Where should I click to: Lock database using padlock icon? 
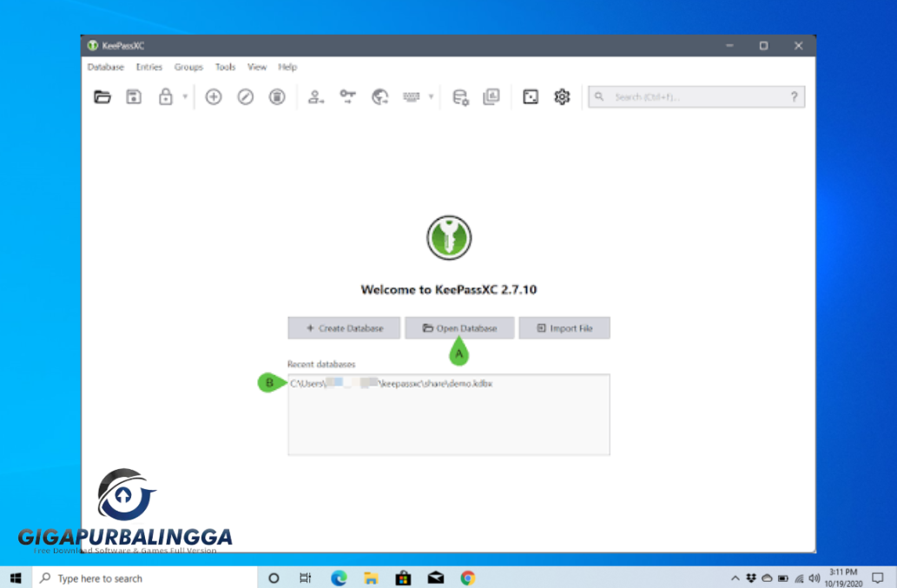pos(165,96)
